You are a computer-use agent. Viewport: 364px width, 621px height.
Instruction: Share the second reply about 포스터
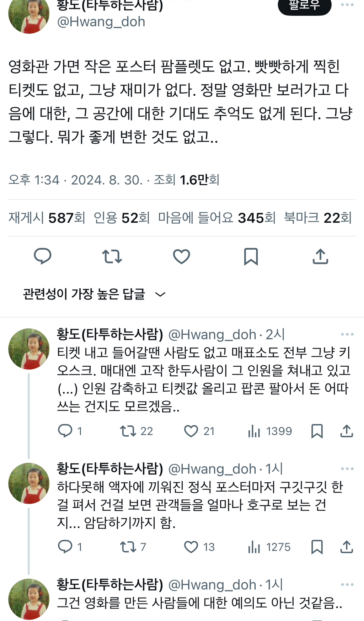point(347,547)
